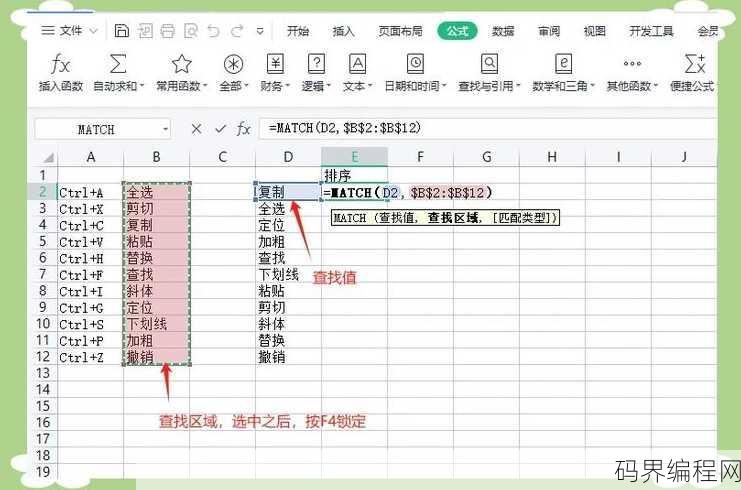Confirm formula with checkmark icon
741x490 pixels.
tap(220, 129)
